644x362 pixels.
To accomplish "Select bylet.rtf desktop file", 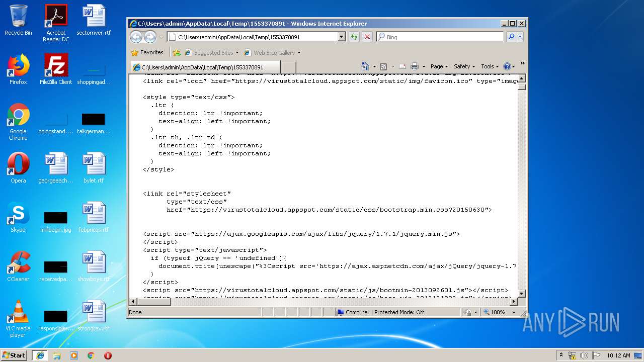I will [94, 168].
